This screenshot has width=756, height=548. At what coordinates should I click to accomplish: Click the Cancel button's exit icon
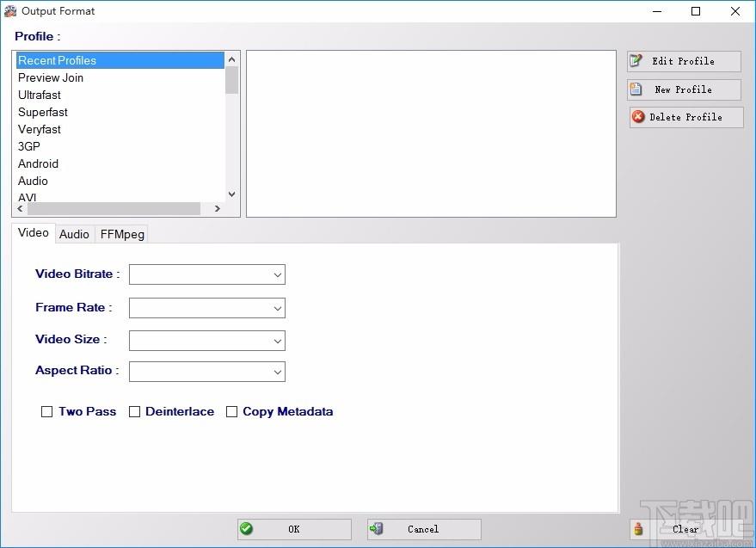point(376,529)
